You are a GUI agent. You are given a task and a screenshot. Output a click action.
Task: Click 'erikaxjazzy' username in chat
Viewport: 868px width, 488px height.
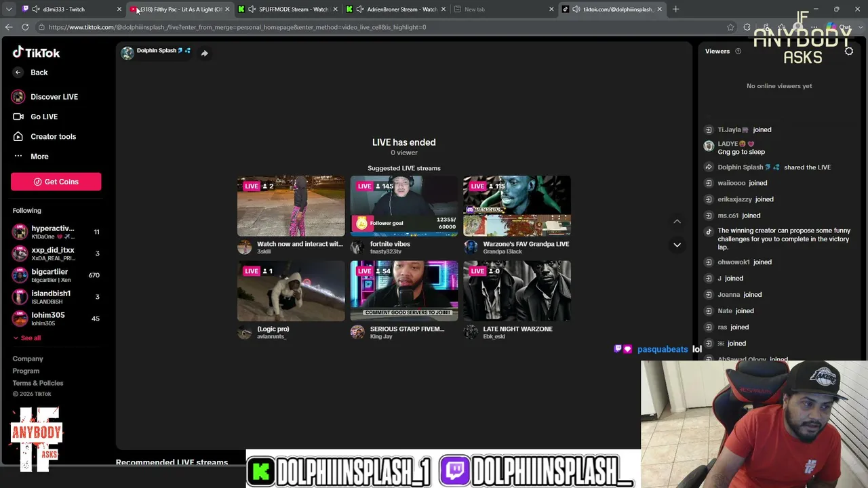point(735,199)
